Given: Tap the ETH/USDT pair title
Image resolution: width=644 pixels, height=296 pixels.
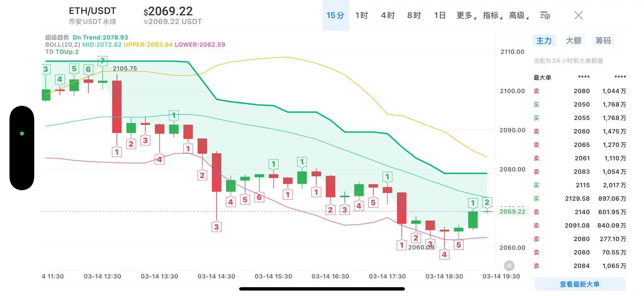Looking at the screenshot, I should pyautogui.click(x=93, y=11).
